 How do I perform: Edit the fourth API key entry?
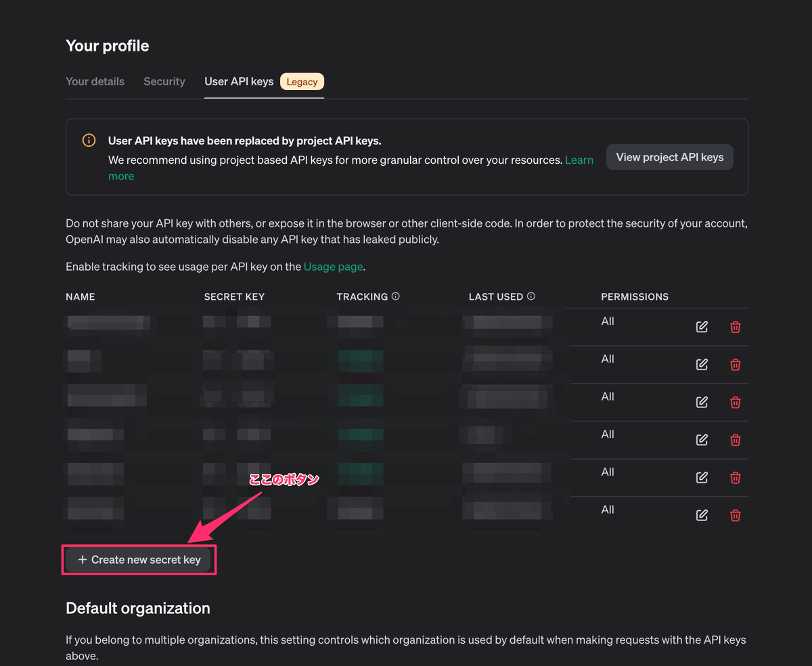pos(702,440)
